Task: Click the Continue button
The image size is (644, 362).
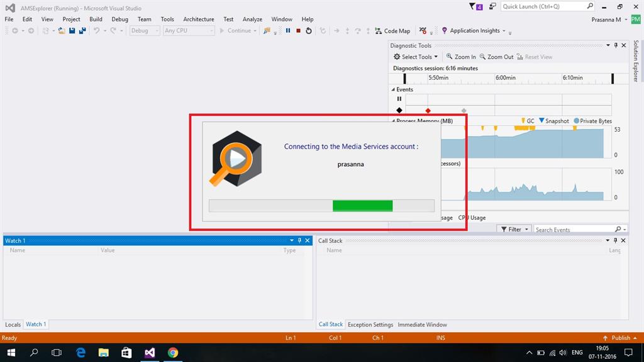Action: (236, 30)
